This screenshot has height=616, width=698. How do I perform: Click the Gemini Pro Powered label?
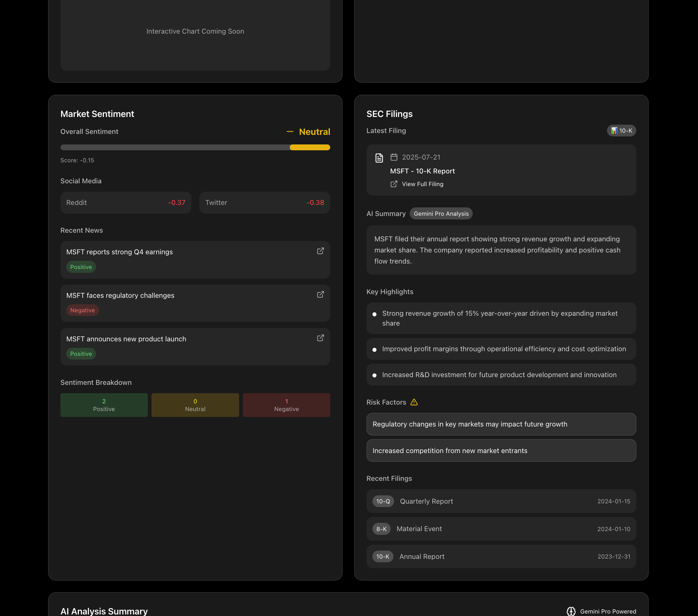[x=608, y=612]
